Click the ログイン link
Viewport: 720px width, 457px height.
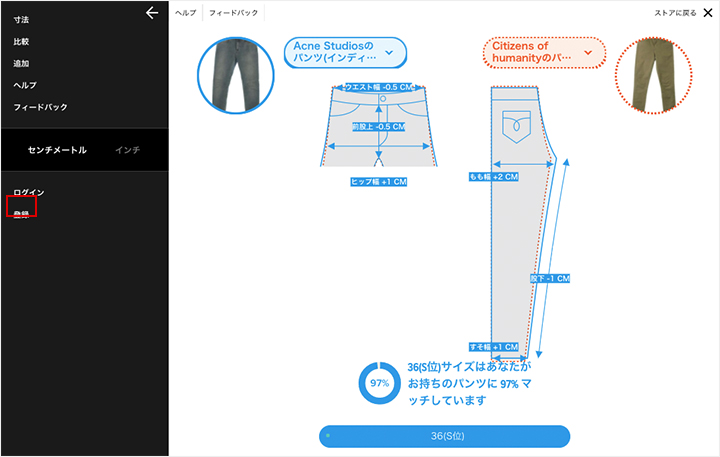(29, 192)
